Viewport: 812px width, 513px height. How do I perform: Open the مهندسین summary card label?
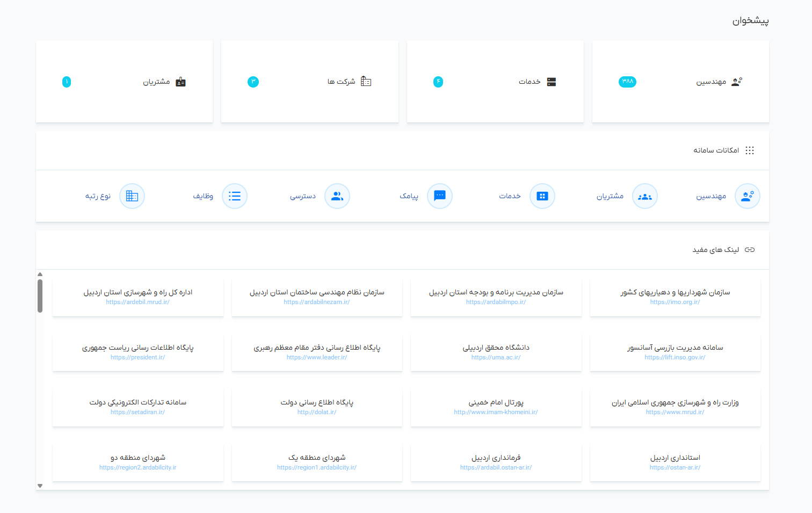tap(711, 82)
